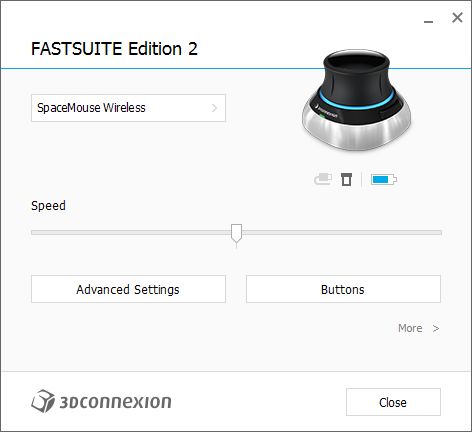472x432 pixels.
Task: Click the Close button at the bottom
Action: (393, 402)
